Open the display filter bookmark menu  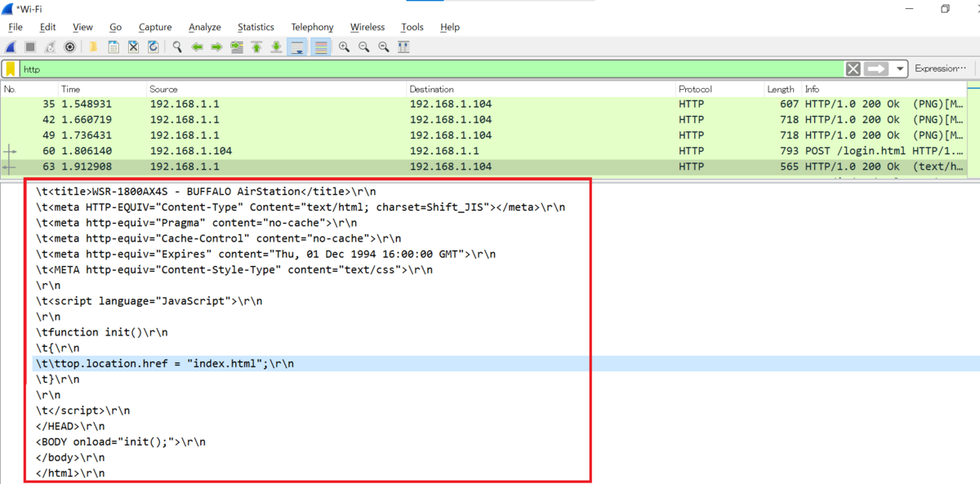tap(11, 69)
